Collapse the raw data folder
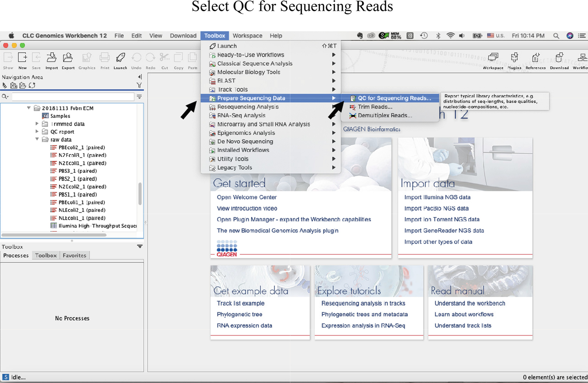The image size is (588, 383). pyautogui.click(x=37, y=139)
